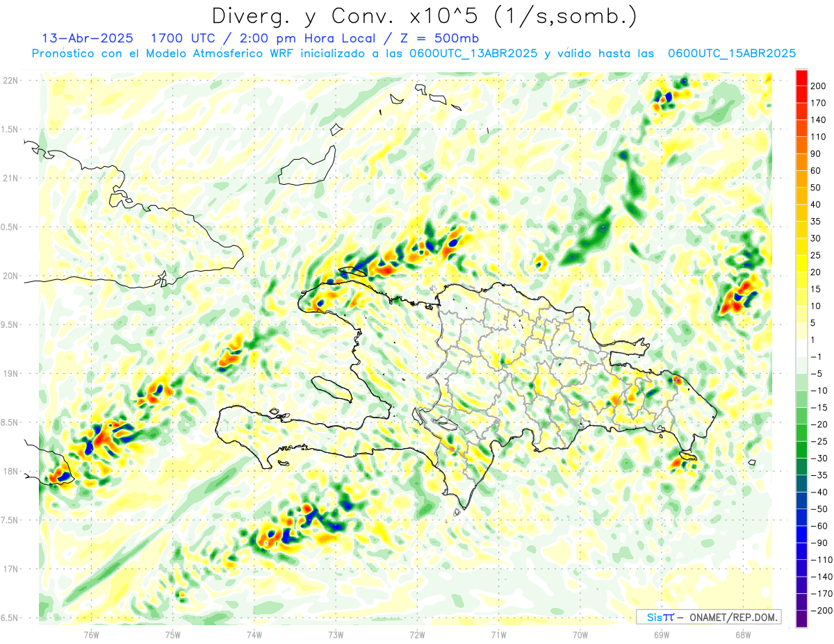This screenshot has width=834, height=644.
Task: Click the colorbar value '110'
Action: point(819,137)
